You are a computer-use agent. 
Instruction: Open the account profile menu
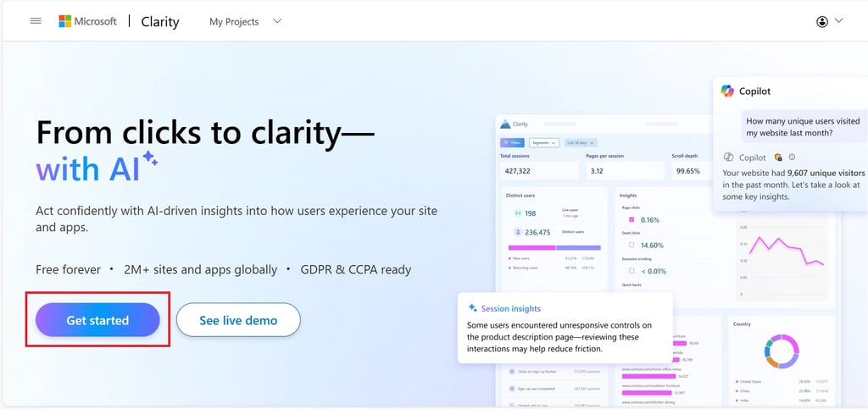pyautogui.click(x=829, y=21)
